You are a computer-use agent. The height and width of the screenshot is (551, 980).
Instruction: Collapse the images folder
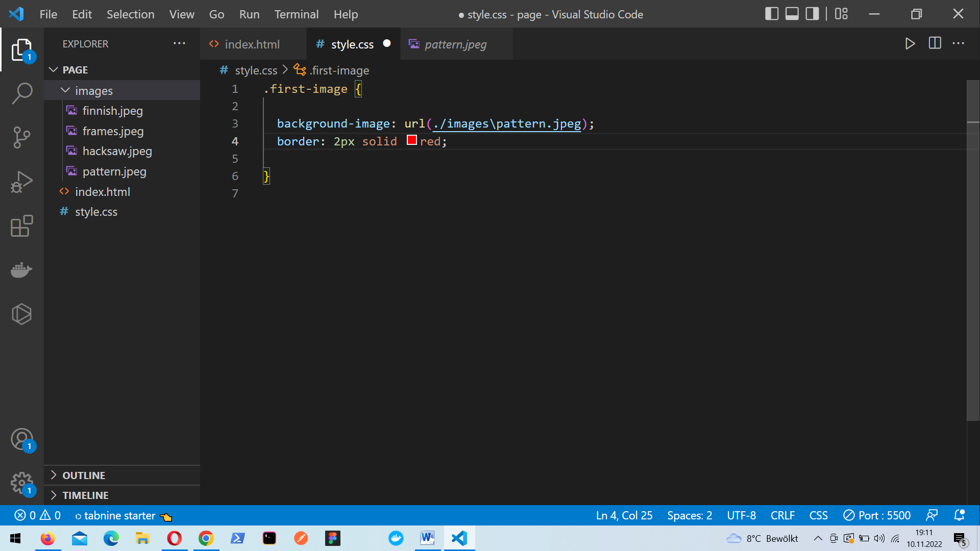[122, 90]
